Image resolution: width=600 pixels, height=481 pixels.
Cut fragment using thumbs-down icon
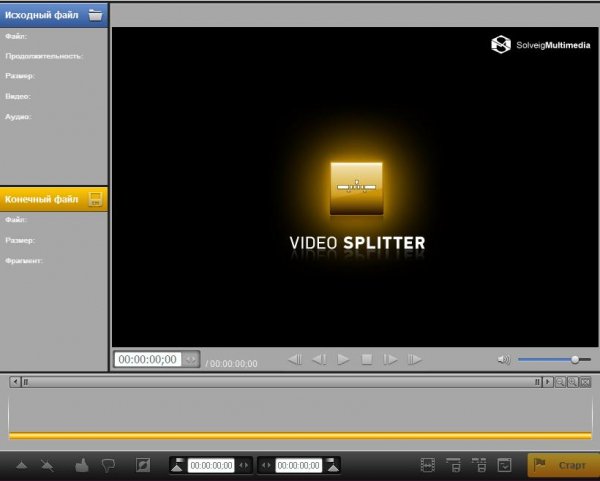[108, 466]
